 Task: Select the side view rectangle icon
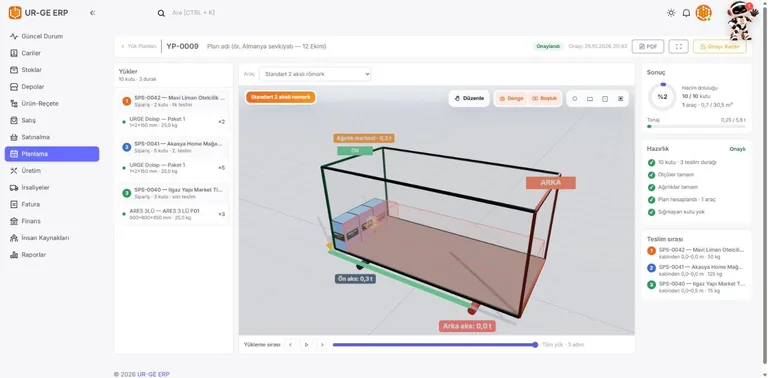click(x=590, y=98)
